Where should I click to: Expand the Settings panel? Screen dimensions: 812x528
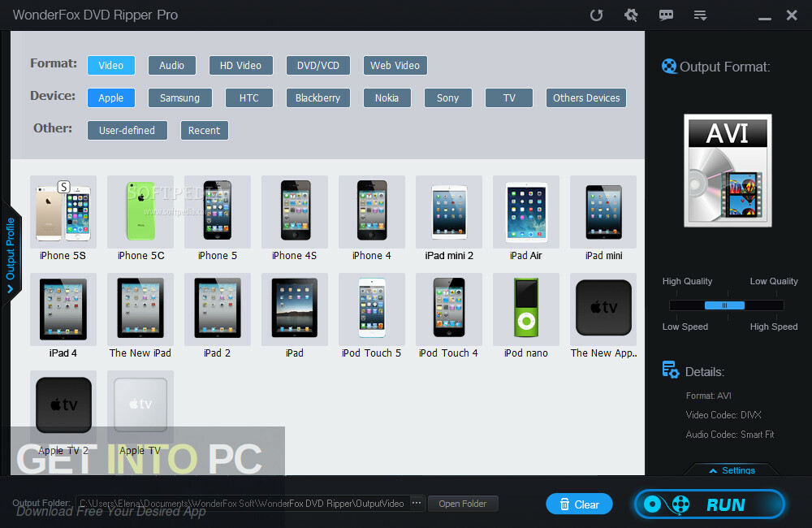pyautogui.click(x=732, y=470)
